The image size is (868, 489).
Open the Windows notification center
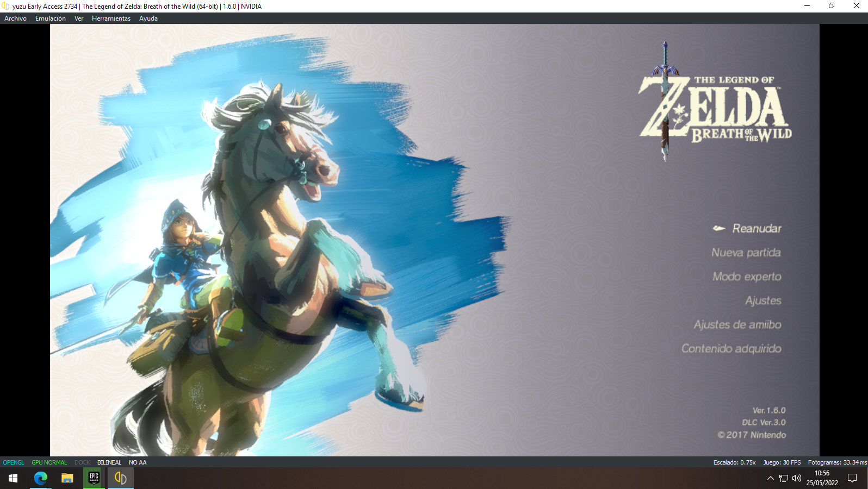pyautogui.click(x=852, y=478)
